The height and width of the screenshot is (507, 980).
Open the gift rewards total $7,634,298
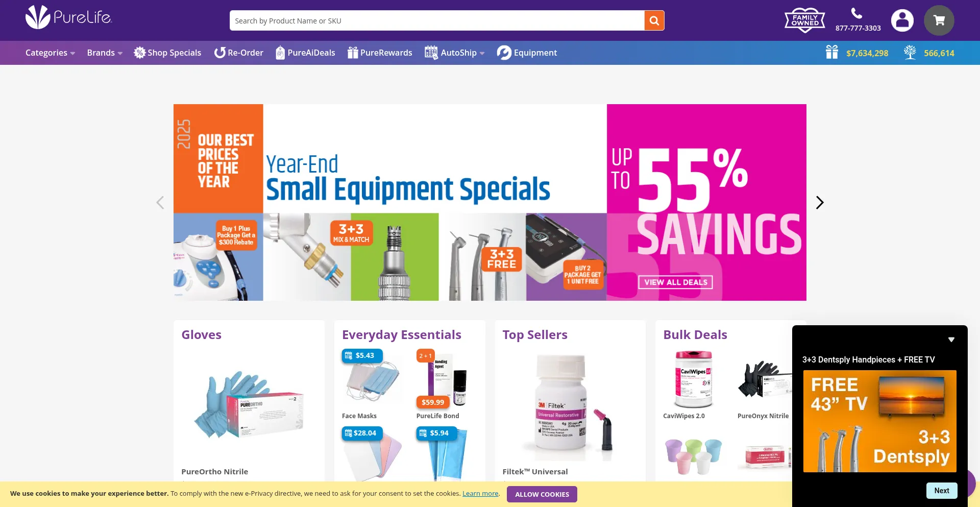coord(857,53)
